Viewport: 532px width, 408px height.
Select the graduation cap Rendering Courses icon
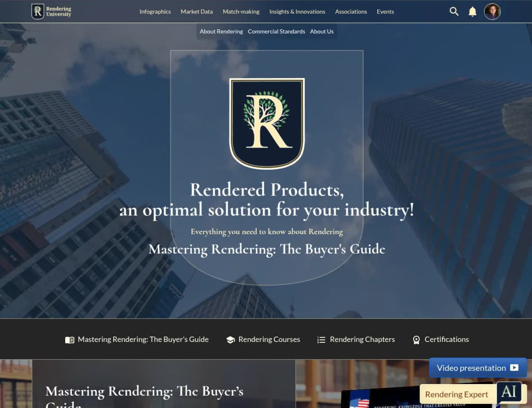(x=231, y=340)
